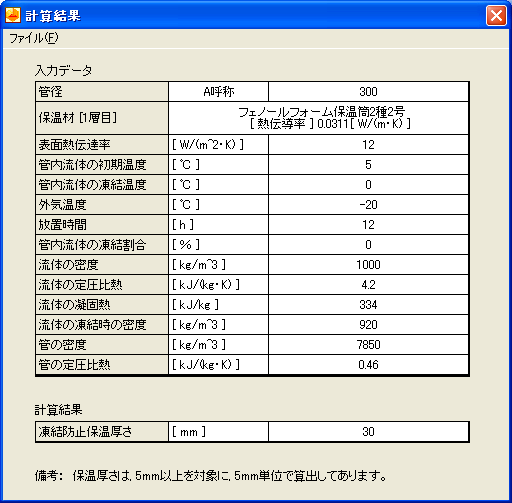Click the 管内流体の凍結温度 unit cell
The image size is (512, 503).
pos(218,185)
